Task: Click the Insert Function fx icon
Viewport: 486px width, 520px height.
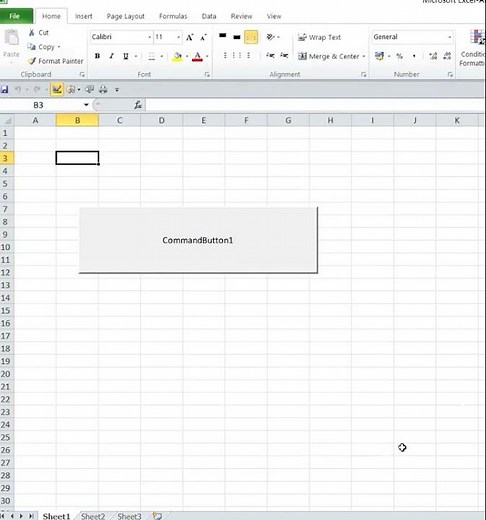Action: point(138,105)
